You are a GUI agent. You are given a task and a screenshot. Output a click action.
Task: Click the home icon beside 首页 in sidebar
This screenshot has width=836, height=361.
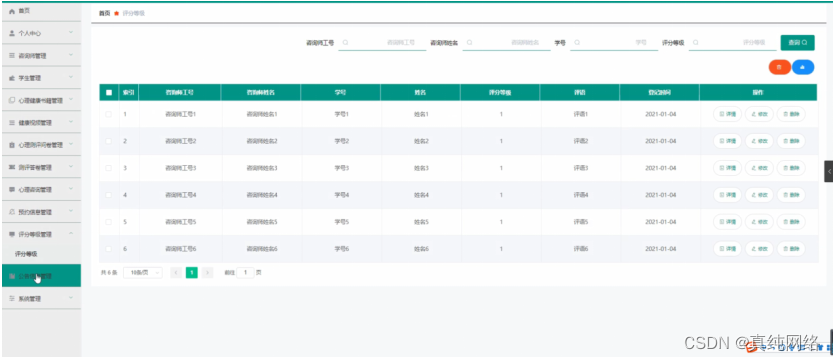pos(12,11)
